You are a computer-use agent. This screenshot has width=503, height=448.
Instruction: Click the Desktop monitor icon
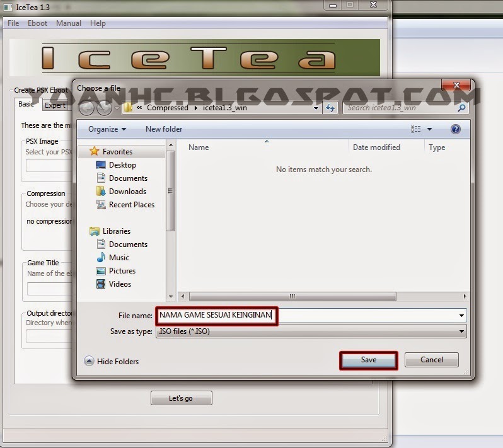(x=101, y=165)
